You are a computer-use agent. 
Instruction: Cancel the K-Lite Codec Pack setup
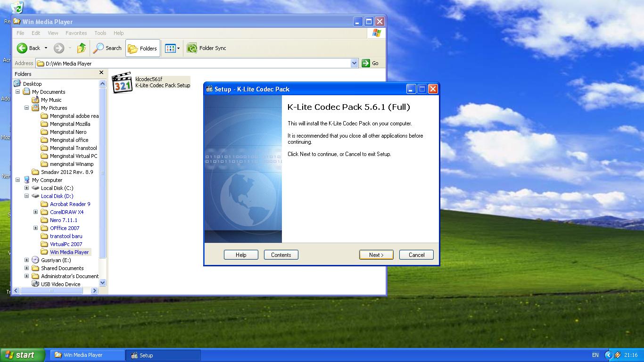pos(416,255)
